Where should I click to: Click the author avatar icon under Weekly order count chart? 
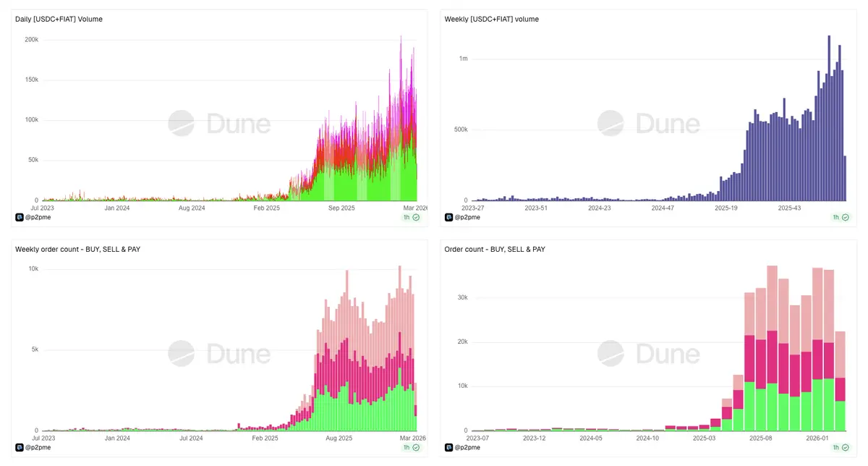click(x=19, y=447)
